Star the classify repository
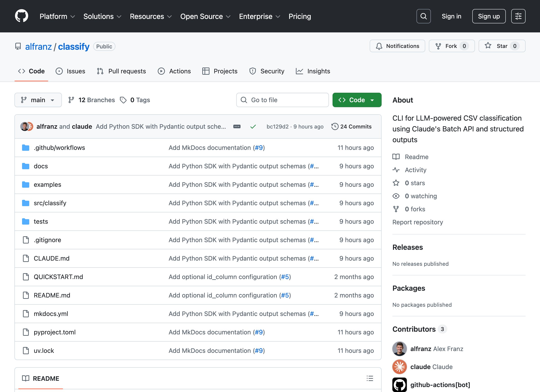This screenshot has height=392, width=540. [x=502, y=46]
